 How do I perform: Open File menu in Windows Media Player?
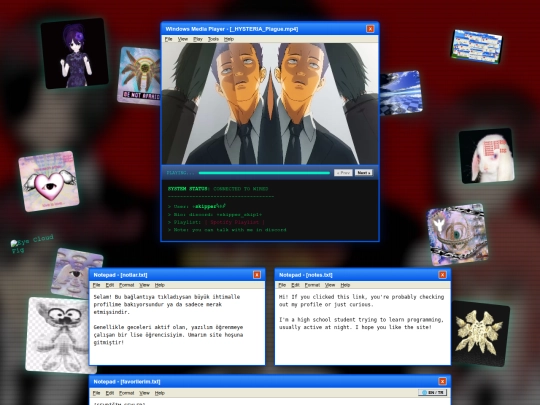168,39
